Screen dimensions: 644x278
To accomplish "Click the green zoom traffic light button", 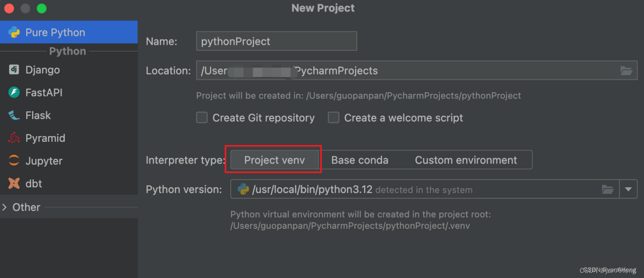I will click(42, 8).
